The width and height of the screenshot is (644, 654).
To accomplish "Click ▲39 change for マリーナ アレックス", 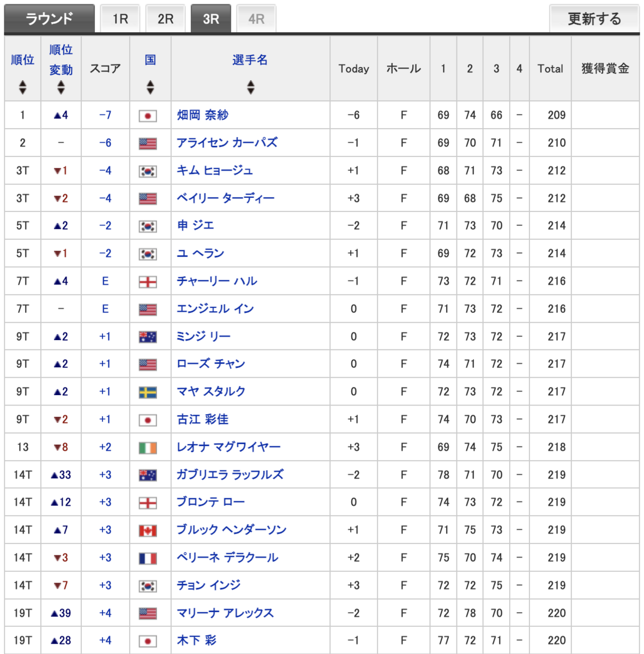I will coord(61,613).
